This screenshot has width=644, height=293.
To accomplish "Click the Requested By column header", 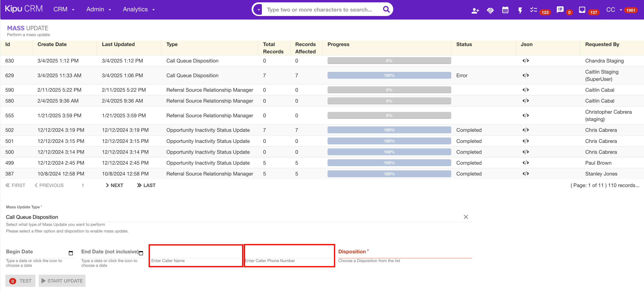I will 602,44.
